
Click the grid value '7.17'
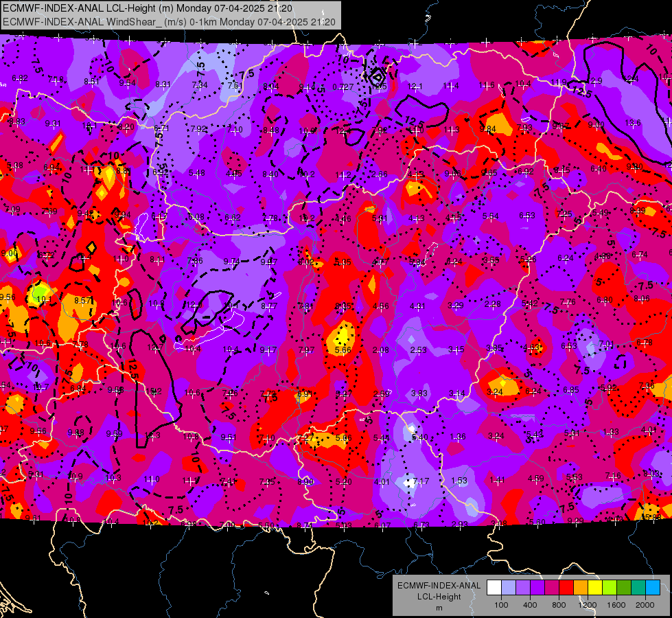[x=421, y=481]
